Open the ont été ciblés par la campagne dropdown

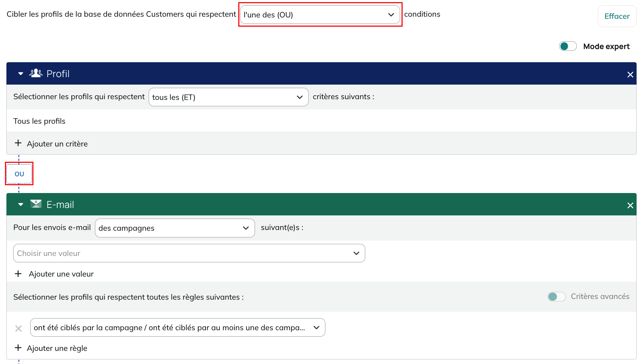pos(177,327)
